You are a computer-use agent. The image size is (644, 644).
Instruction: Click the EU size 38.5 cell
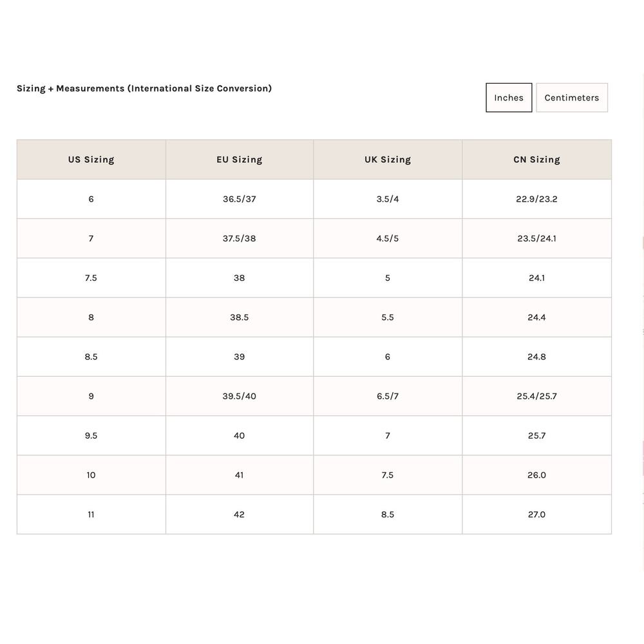pos(239,317)
